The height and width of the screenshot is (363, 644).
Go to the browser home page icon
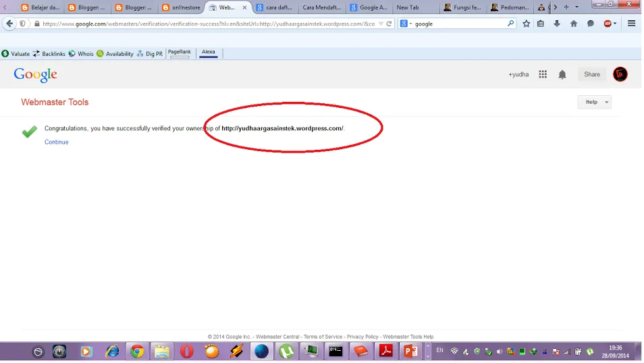point(574,24)
